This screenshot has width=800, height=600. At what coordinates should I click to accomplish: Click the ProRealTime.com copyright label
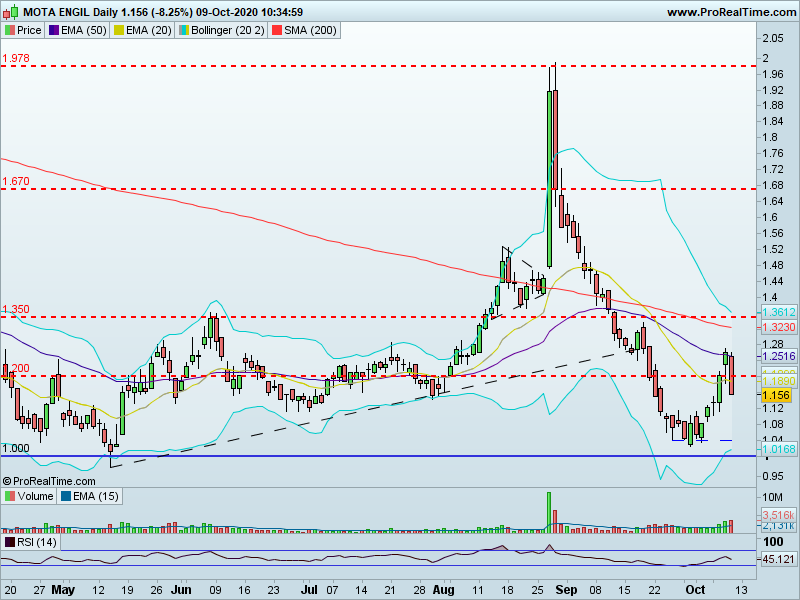[49, 481]
